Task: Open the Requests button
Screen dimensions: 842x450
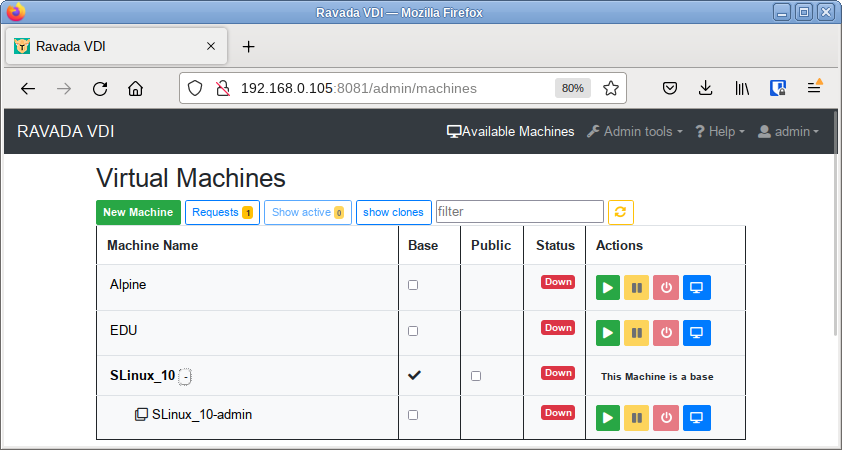Action: click(x=222, y=212)
